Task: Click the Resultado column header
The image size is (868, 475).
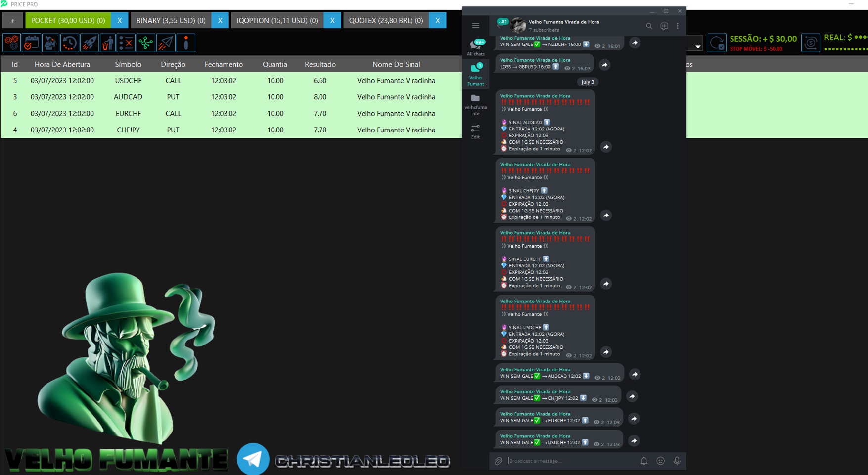Action: pos(320,64)
